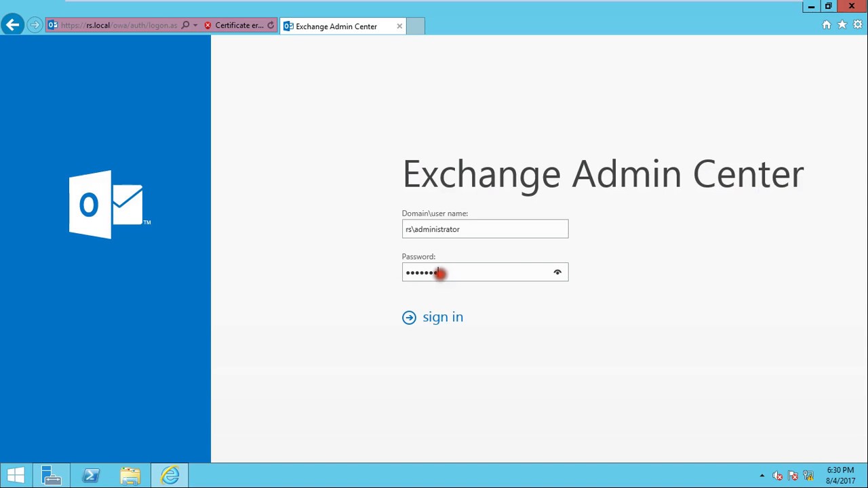Screen dimensions: 868x488
Task: Open the clock showing 6:30 PM
Action: point(840,476)
